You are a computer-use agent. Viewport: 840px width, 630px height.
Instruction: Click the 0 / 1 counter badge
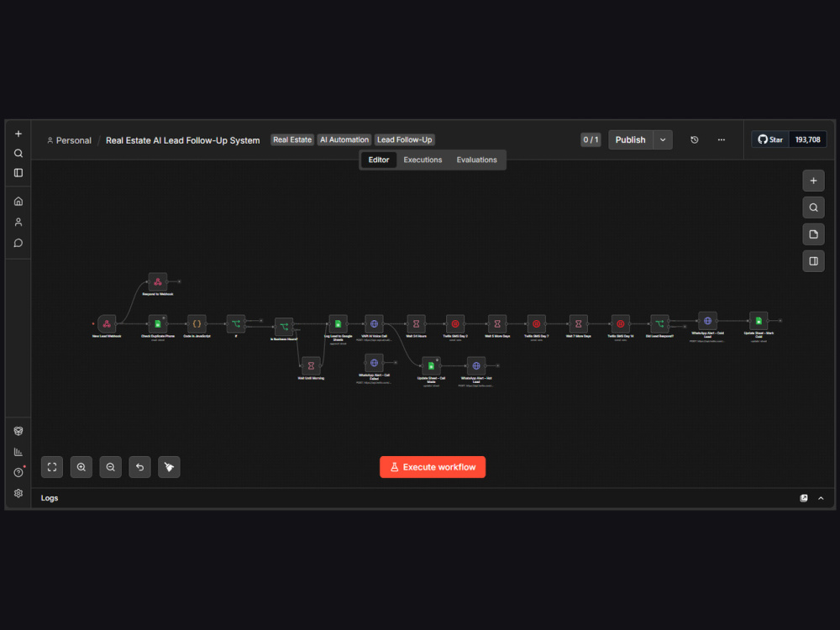pos(591,139)
